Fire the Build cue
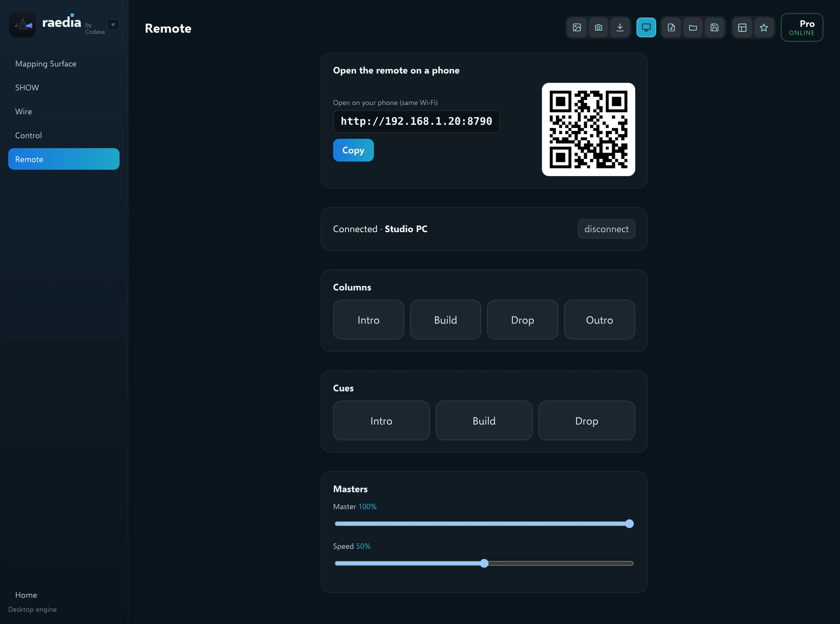The width and height of the screenshot is (840, 624). tap(484, 420)
